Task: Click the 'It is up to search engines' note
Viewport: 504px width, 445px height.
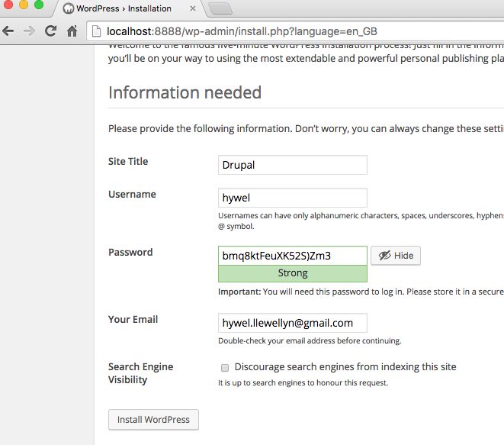Action: (303, 383)
